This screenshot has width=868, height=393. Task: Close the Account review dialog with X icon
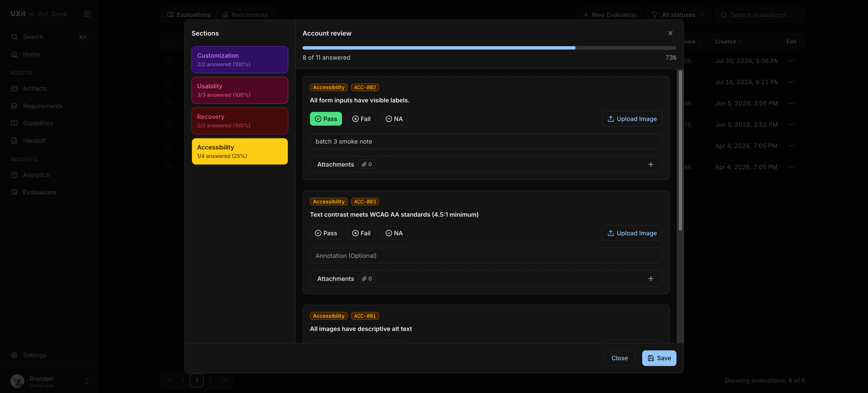tap(670, 33)
